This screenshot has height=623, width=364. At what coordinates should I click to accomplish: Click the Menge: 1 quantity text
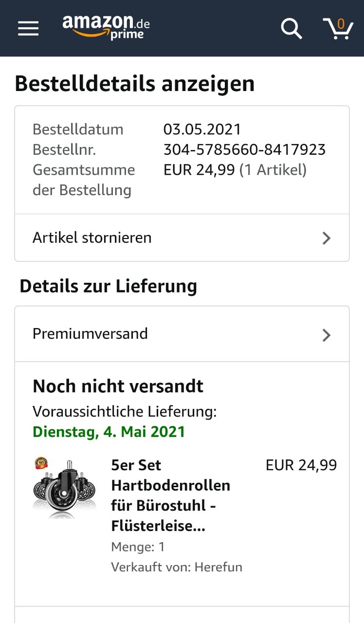pyautogui.click(x=138, y=547)
